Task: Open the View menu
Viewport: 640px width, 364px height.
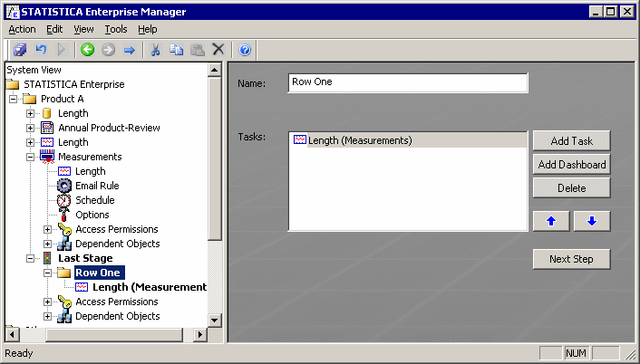Action: (x=83, y=29)
